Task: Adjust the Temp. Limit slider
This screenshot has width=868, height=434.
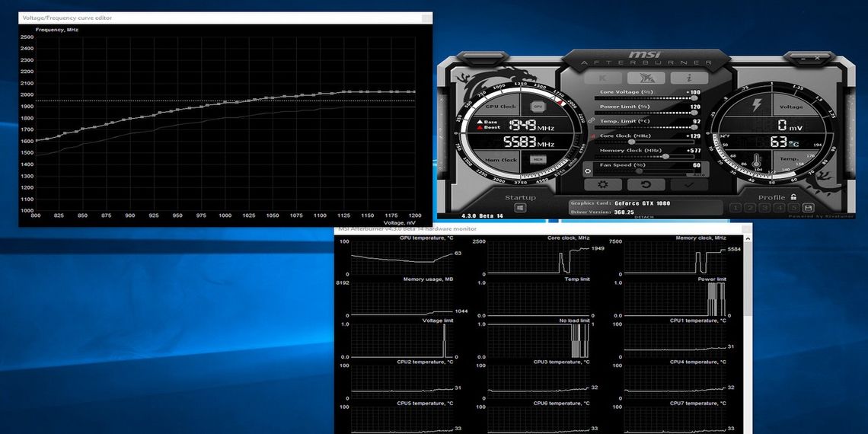Action: (x=646, y=126)
